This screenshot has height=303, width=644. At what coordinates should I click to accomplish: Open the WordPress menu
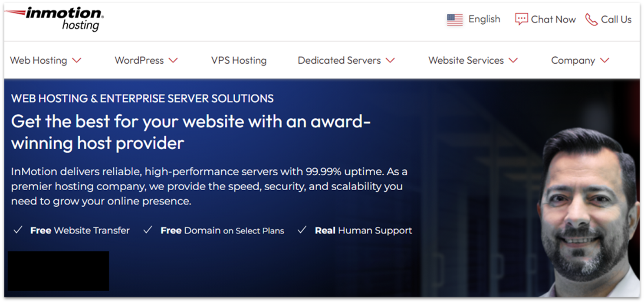tap(139, 60)
